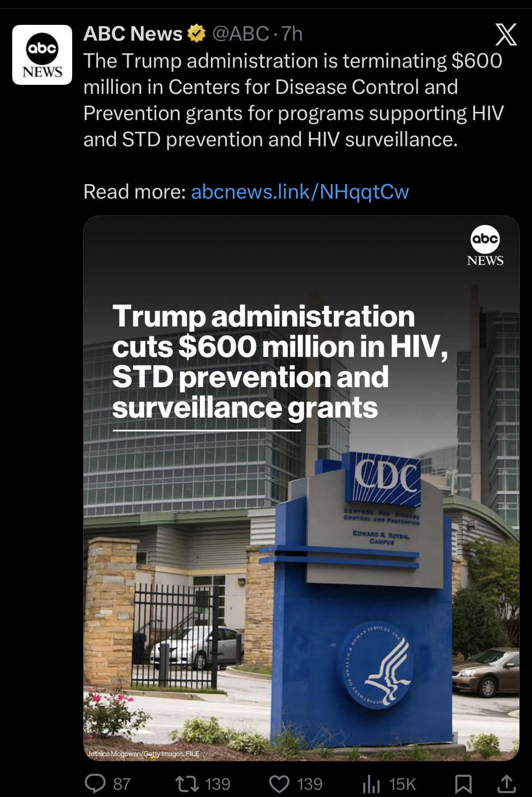Tap the 15K views count
Image resolution: width=532 pixels, height=797 pixels.
pos(402,784)
